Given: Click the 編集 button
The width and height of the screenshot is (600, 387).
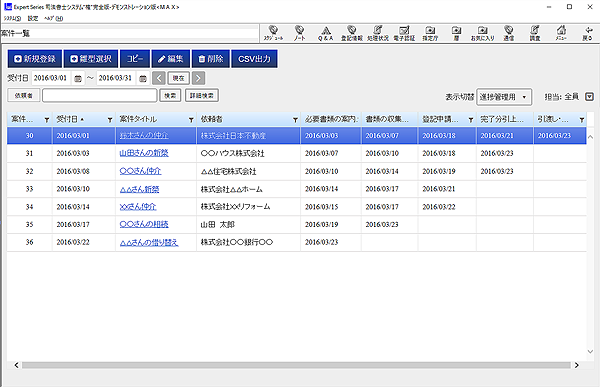Looking at the screenshot, I should click(x=171, y=59).
